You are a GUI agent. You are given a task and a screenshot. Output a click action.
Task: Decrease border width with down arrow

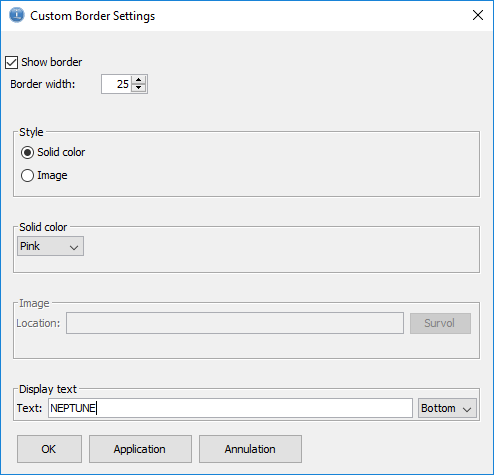click(139, 88)
